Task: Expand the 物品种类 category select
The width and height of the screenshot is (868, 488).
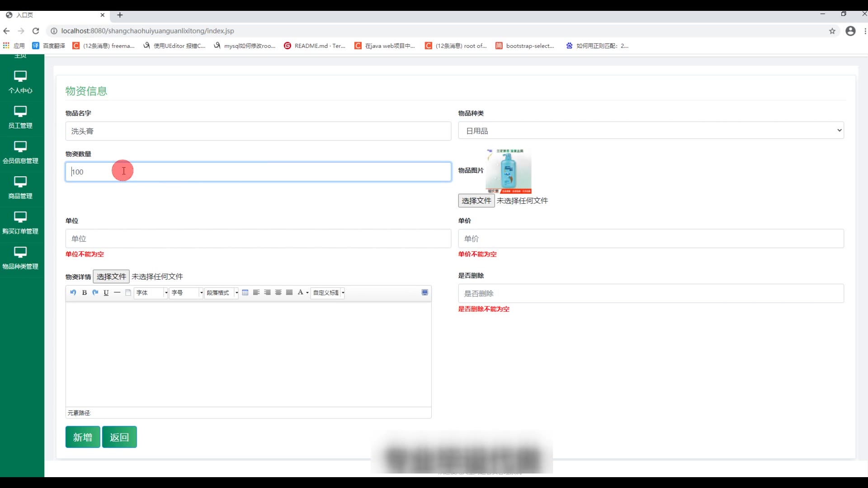Action: tap(651, 131)
